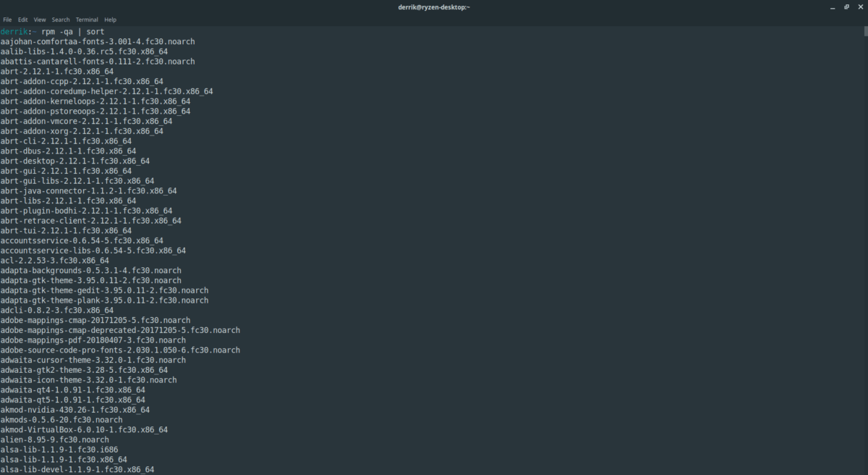Image resolution: width=868 pixels, height=475 pixels.
Task: Open the Search menu
Action: [61, 20]
